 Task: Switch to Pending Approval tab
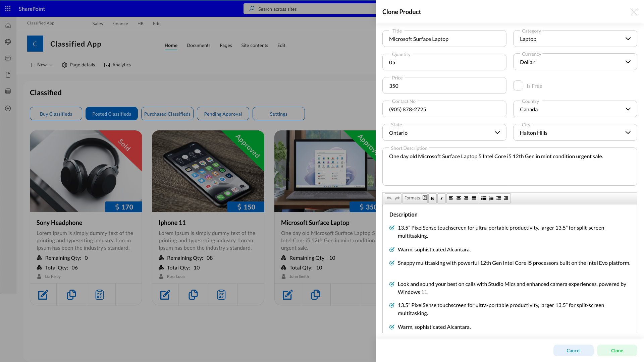(x=223, y=114)
